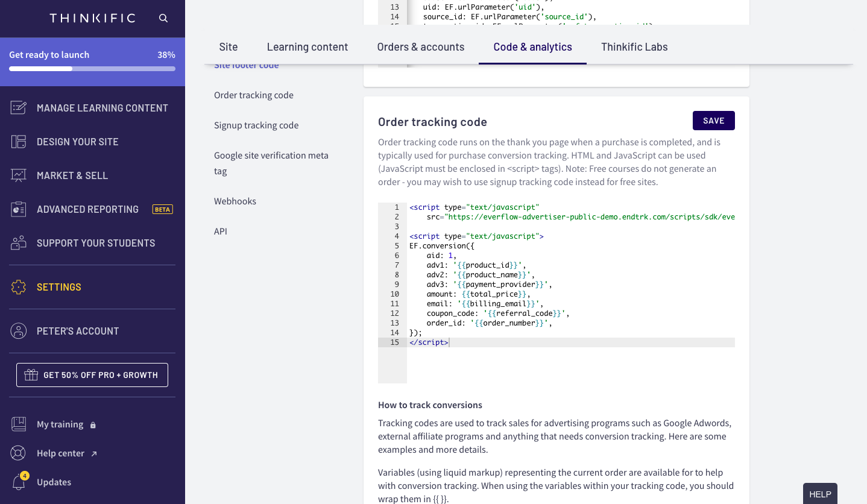Switch to the Learning content tab
Screen dimensions: 867x504
click(x=307, y=47)
